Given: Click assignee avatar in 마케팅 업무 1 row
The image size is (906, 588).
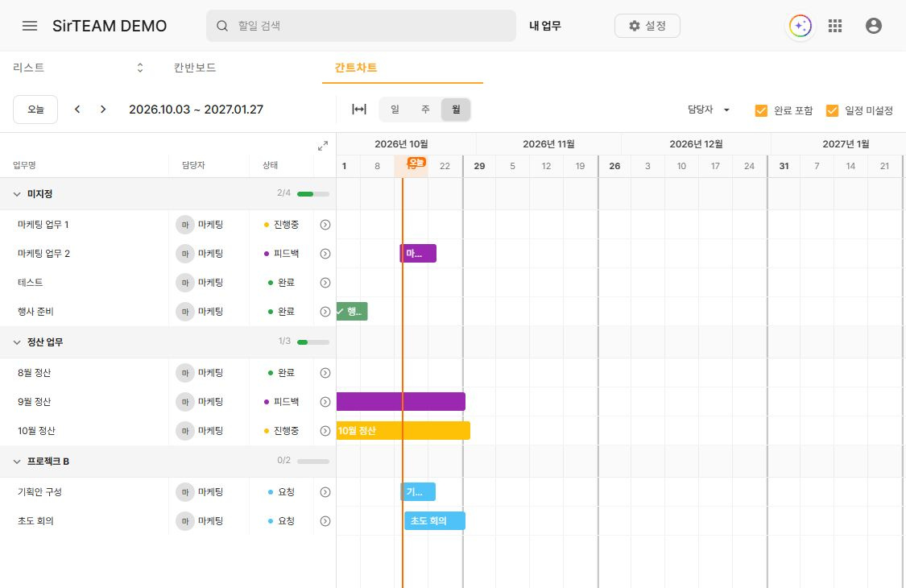Looking at the screenshot, I should (185, 225).
